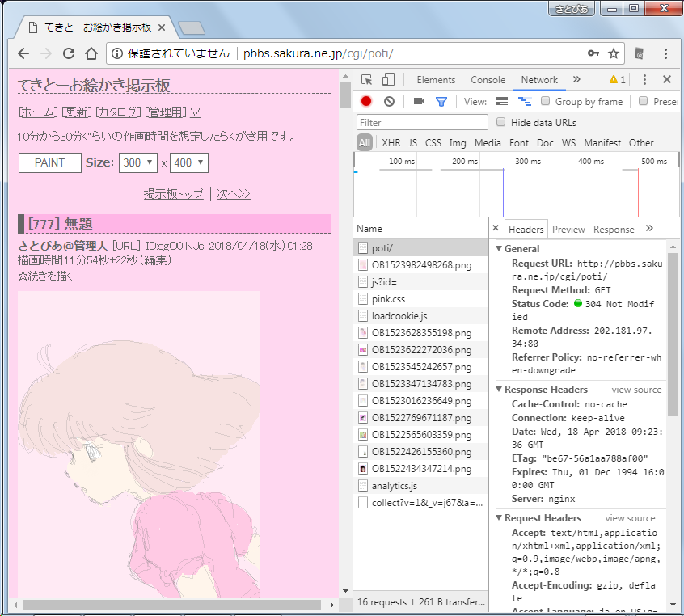The height and width of the screenshot is (616, 684).
Task: Click the 更新 link
Action: pyautogui.click(x=76, y=112)
